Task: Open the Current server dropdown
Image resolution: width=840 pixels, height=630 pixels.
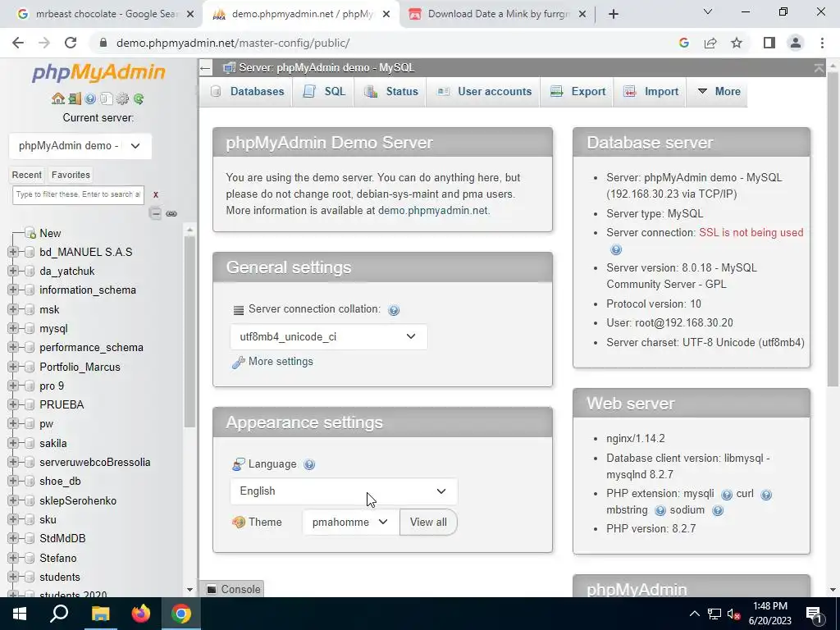Action: pyautogui.click(x=80, y=146)
